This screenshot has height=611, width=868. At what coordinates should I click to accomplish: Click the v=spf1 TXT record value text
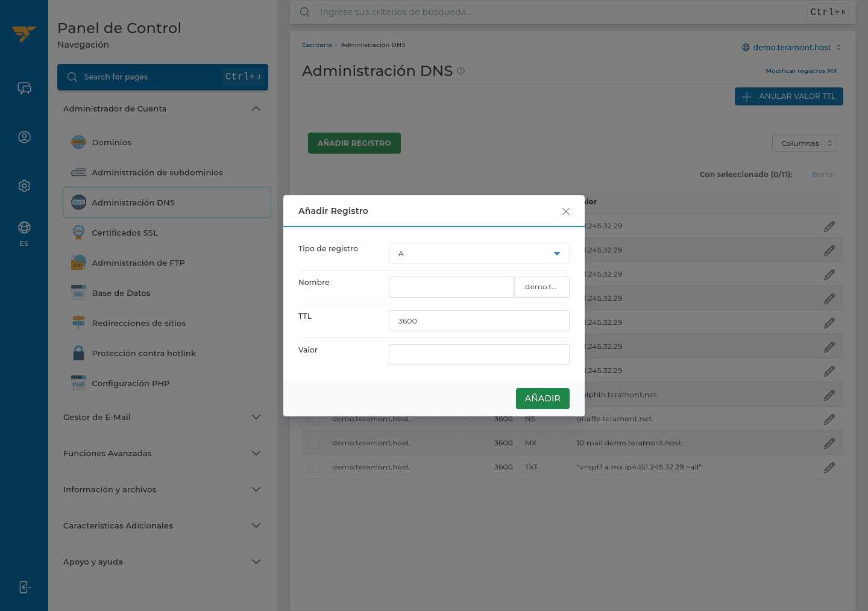point(639,467)
